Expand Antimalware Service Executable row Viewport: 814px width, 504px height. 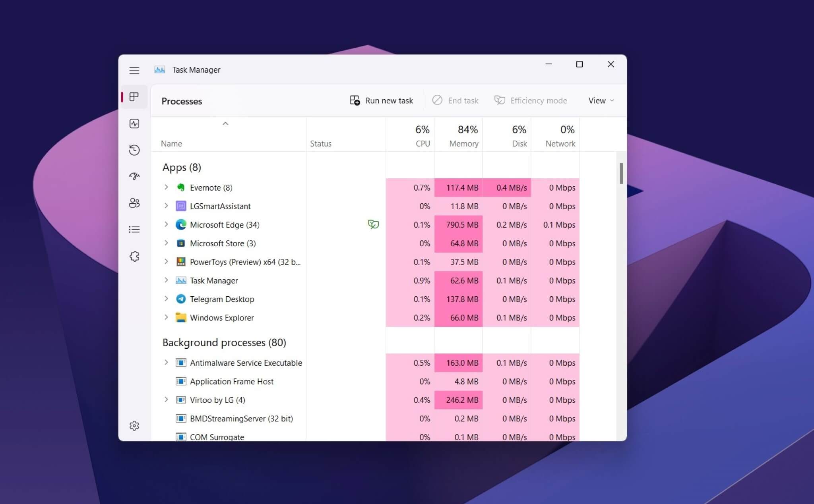[166, 362]
